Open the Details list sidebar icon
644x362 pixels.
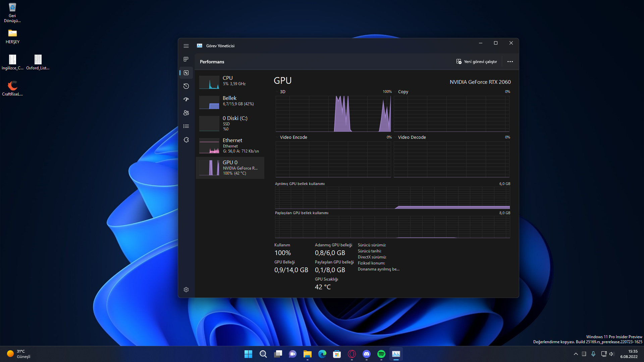(186, 126)
